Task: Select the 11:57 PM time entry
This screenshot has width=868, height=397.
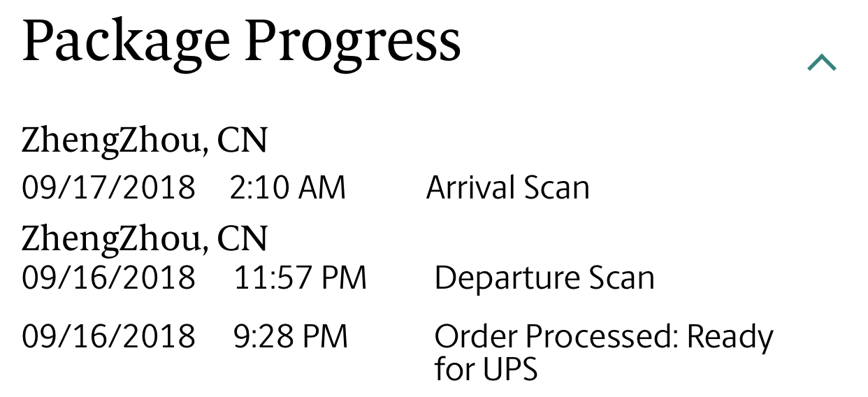Action: 301,278
